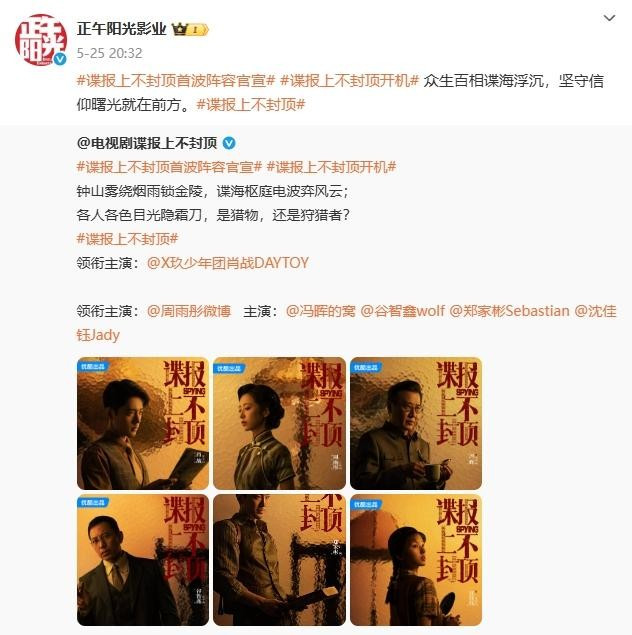632x635 pixels.
Task: Expand the post options chevron menu
Action: tap(609, 18)
